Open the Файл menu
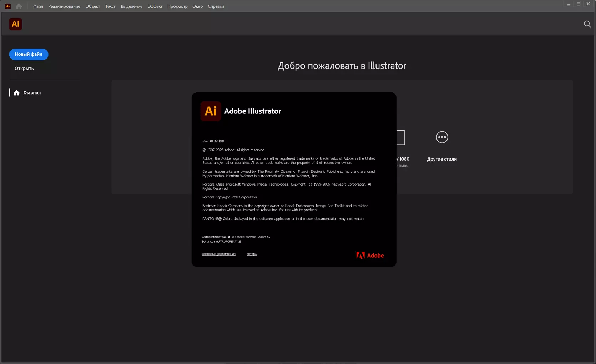This screenshot has width=596, height=364. tap(38, 6)
